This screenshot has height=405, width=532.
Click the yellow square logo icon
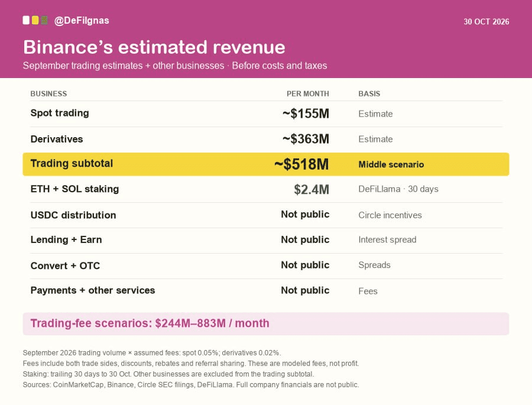coord(35,20)
